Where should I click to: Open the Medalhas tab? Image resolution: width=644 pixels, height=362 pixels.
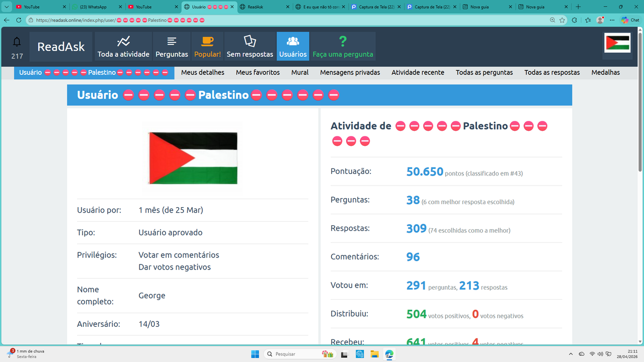point(606,72)
